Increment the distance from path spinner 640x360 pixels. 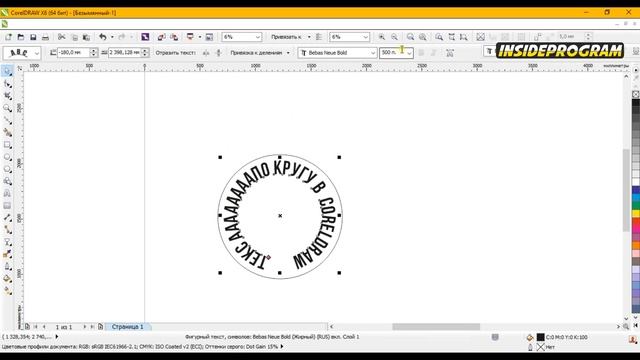(x=94, y=51)
